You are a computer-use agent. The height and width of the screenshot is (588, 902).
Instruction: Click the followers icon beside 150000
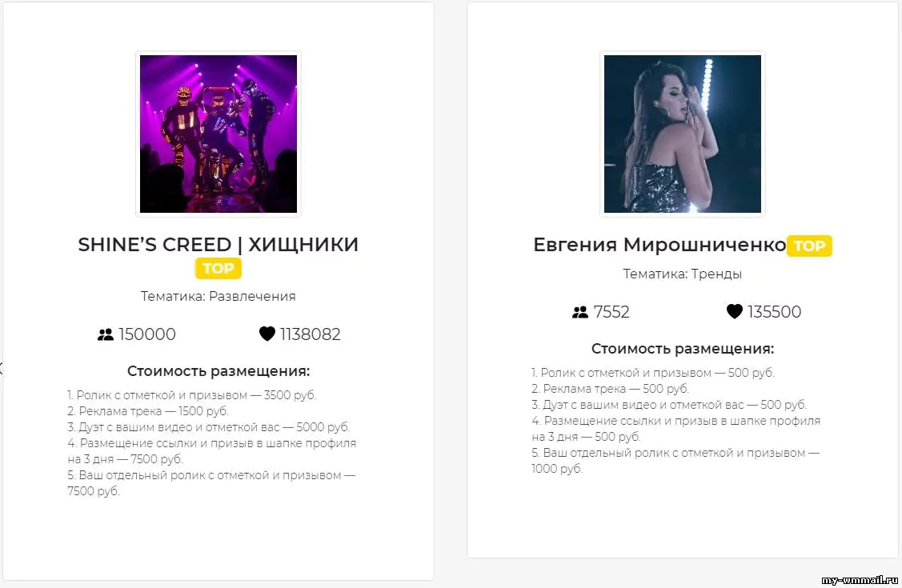[106, 334]
